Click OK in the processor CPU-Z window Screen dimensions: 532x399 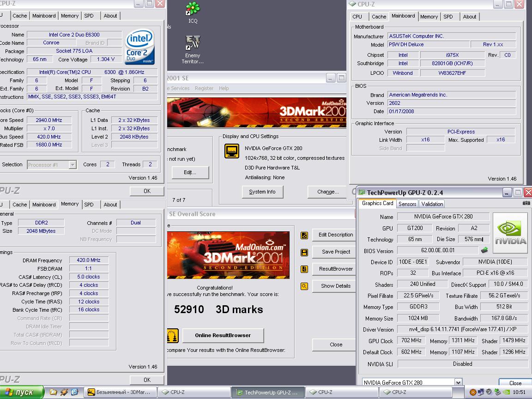(147, 191)
